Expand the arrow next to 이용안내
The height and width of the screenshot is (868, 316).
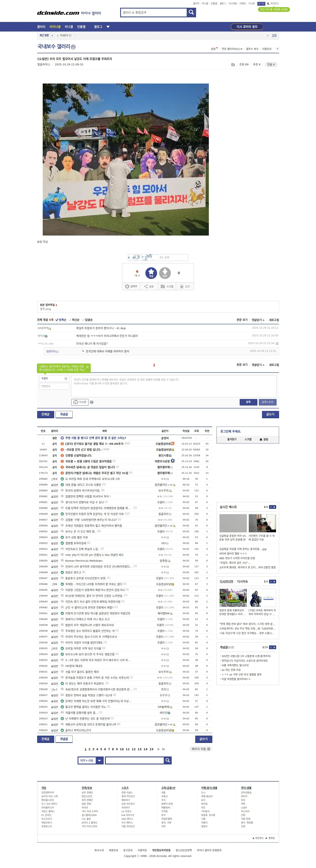click(x=277, y=49)
